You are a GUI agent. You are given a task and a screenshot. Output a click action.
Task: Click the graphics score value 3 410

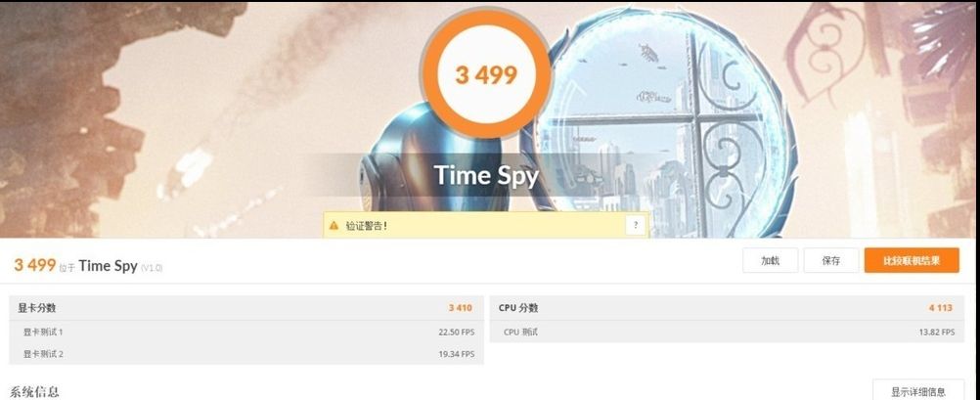(460, 308)
